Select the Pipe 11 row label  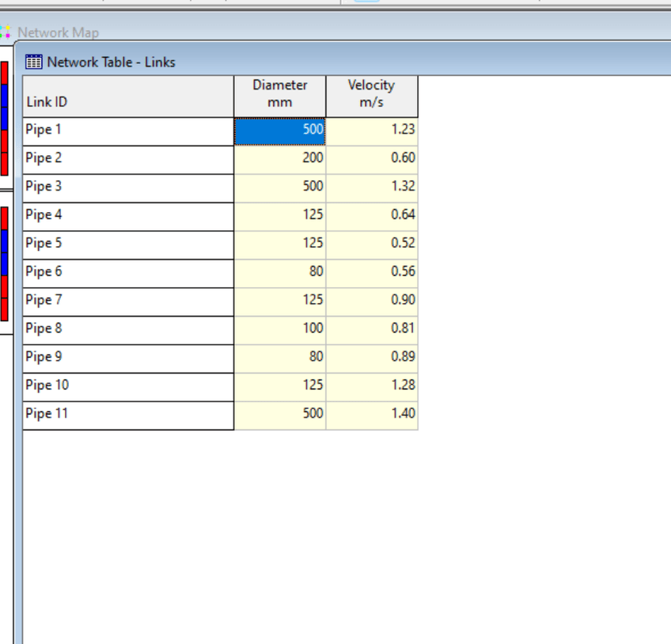[x=128, y=415]
